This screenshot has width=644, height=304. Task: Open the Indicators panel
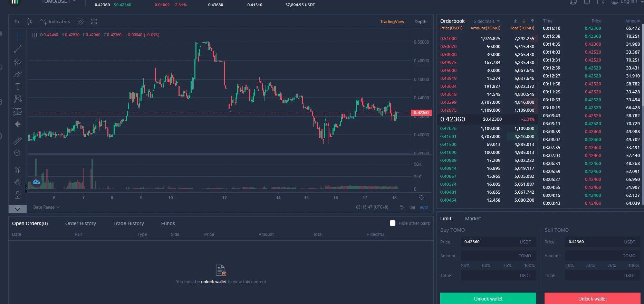pyautogui.click(x=55, y=21)
